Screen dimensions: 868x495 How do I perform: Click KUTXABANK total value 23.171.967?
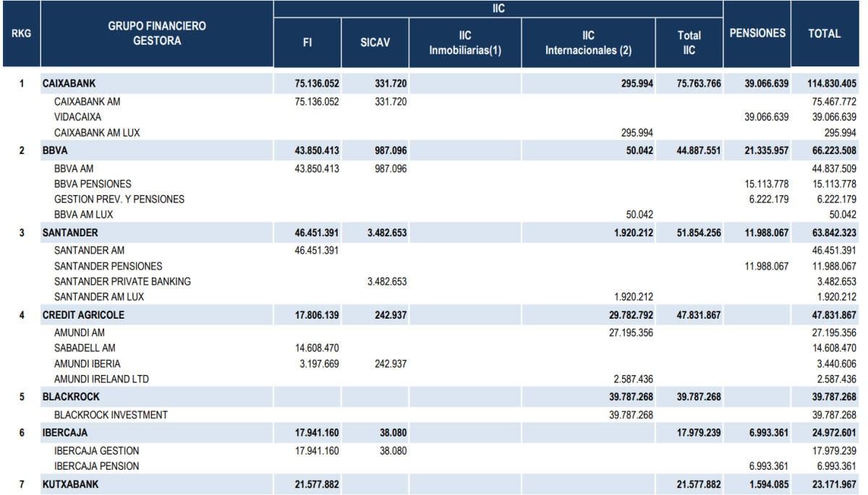click(x=834, y=485)
